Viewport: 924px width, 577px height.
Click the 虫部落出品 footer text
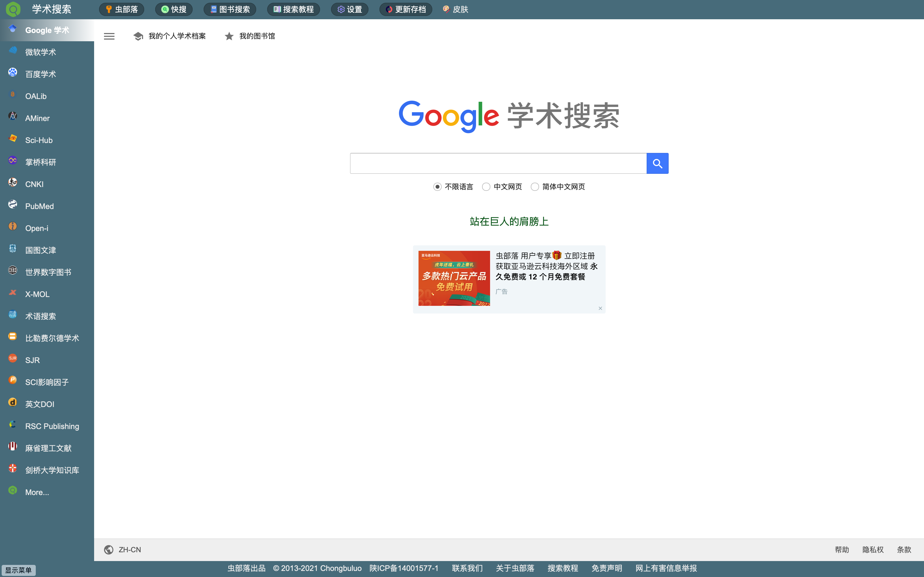coord(246,568)
